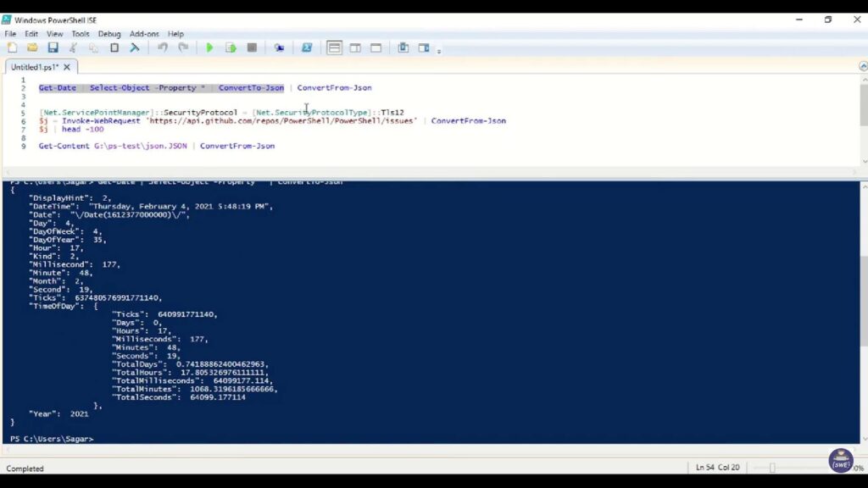Select the Show Script Pane Top icon
The height and width of the screenshot is (488, 868).
(337, 48)
